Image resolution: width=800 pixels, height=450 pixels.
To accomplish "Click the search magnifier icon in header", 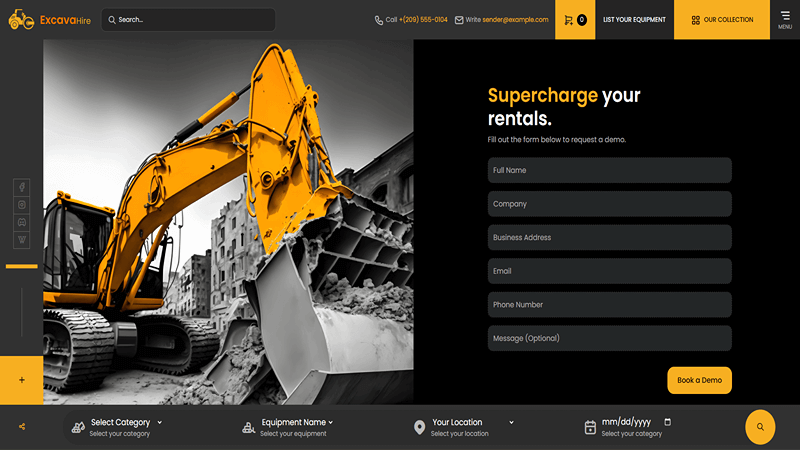I will tap(112, 20).
